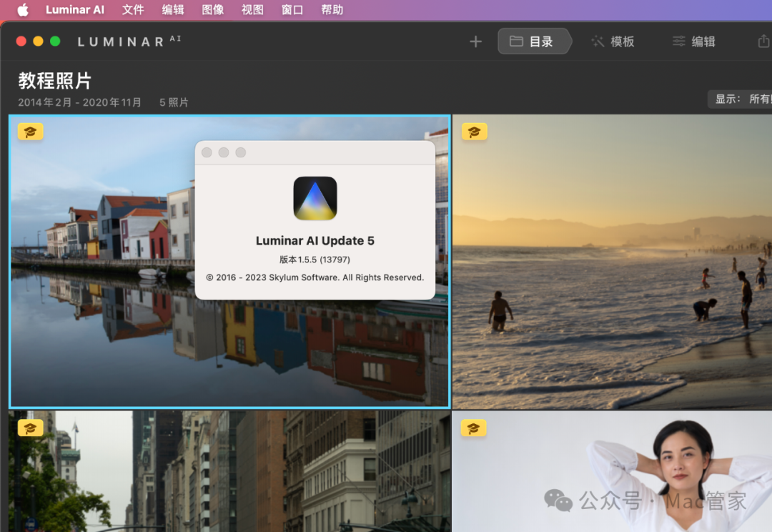Viewport: 772px width, 532px height.
Task: Click the Luminar AI app icon in the dialog
Action: (x=315, y=198)
